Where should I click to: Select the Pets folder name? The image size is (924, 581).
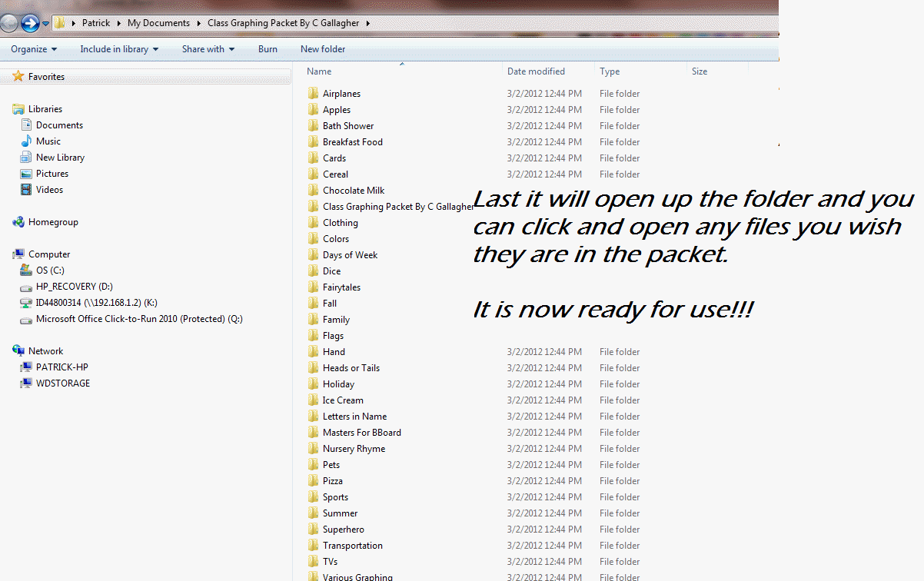tap(331, 465)
